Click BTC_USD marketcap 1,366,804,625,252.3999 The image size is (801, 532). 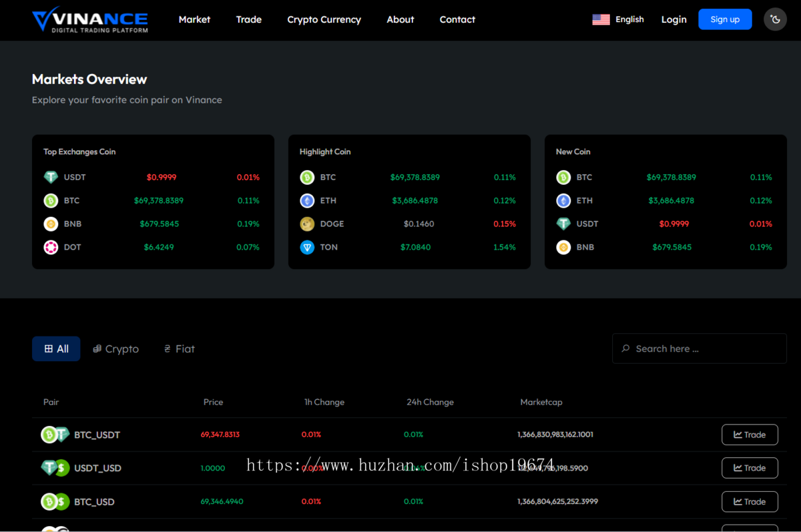[557, 501]
